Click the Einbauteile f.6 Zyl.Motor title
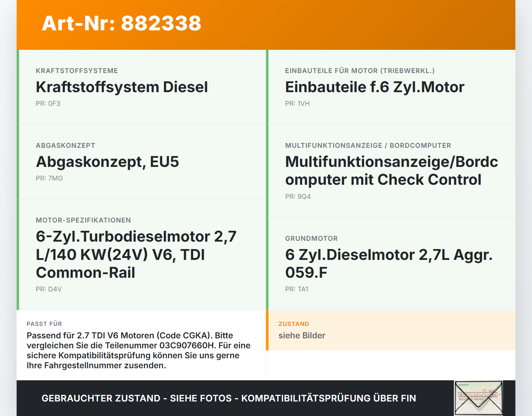 tap(374, 87)
